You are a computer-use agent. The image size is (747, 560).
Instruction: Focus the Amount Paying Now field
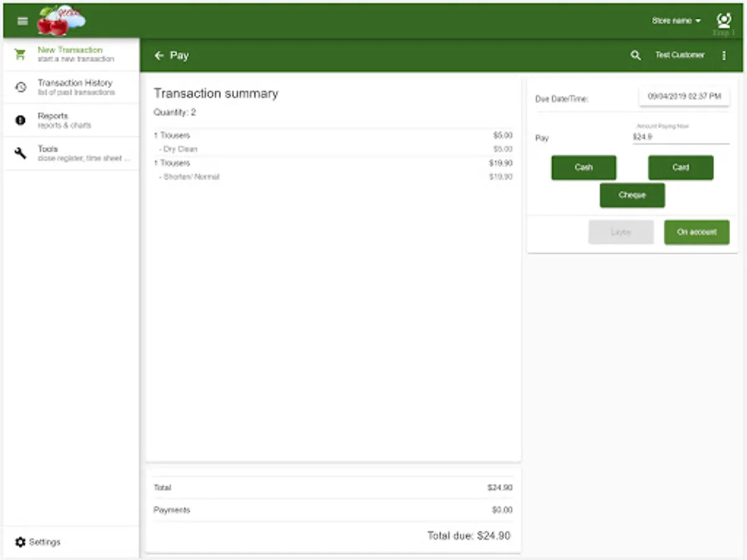coord(681,137)
